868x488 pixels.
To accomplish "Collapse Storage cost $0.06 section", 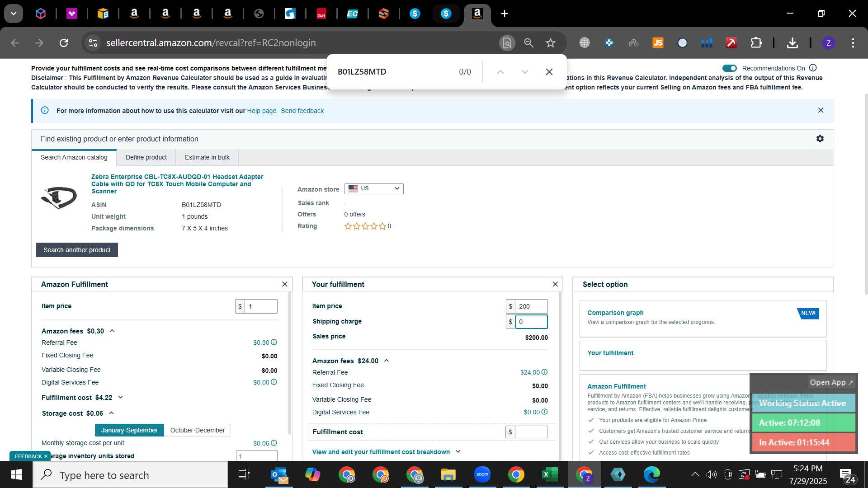I will 111,413.
